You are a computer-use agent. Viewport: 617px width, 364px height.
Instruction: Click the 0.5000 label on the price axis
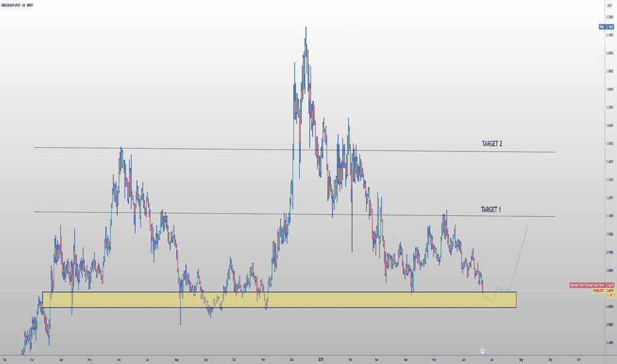click(x=610, y=325)
